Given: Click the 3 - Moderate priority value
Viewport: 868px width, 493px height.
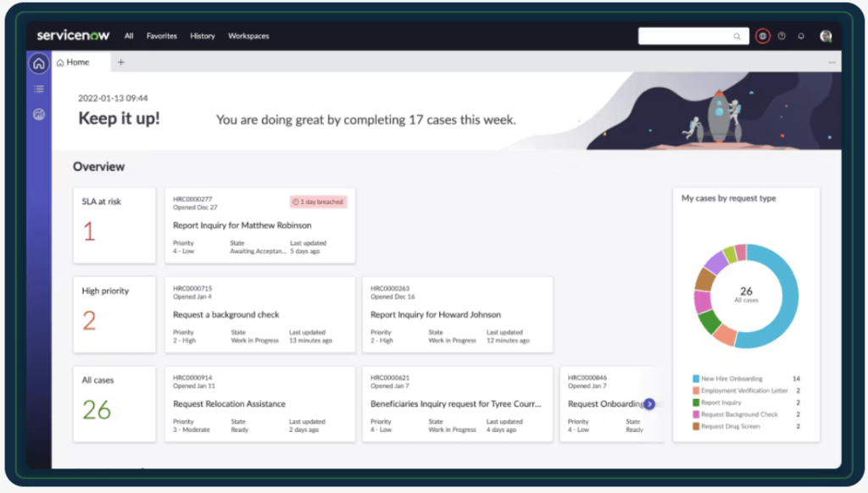Looking at the screenshot, I should 192,430.
